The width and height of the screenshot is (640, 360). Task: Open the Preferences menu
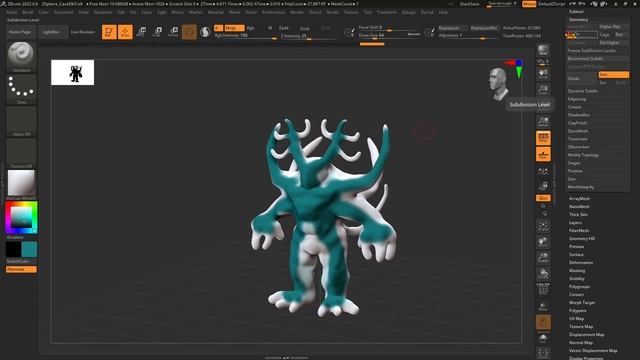pyautogui.click(x=273, y=12)
